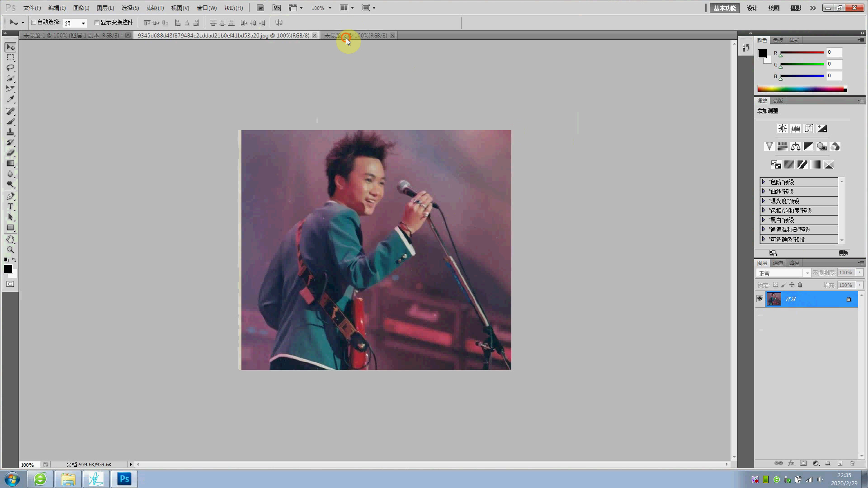
Task: Select the Pen tool
Action: (x=10, y=196)
